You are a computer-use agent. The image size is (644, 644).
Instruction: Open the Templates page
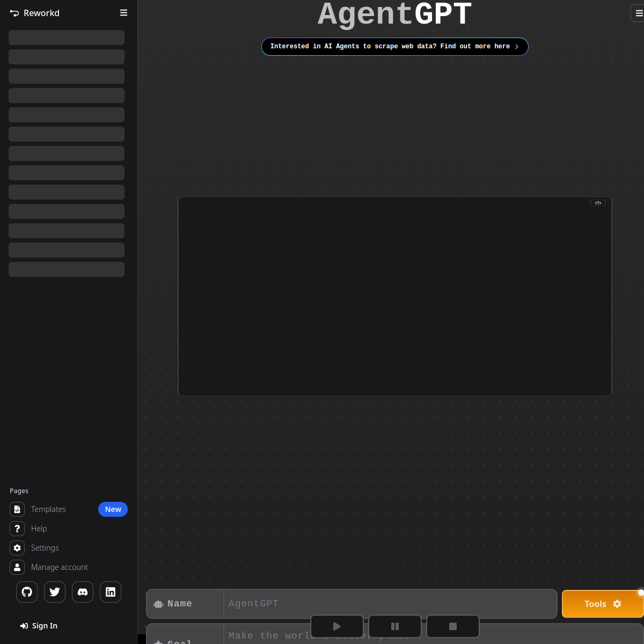click(69, 509)
